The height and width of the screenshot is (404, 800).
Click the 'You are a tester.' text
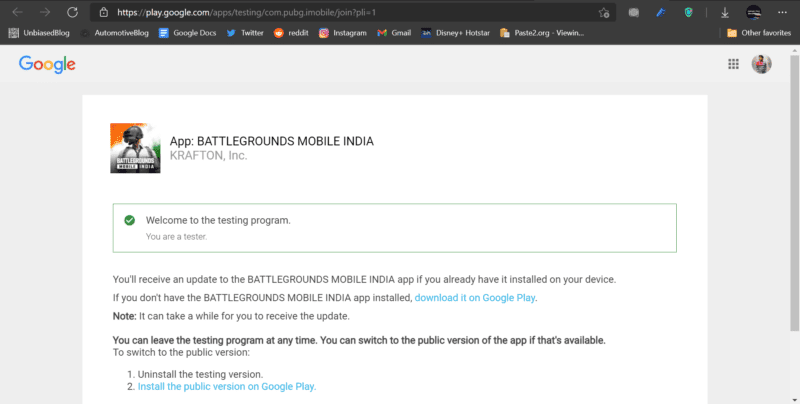click(x=177, y=237)
